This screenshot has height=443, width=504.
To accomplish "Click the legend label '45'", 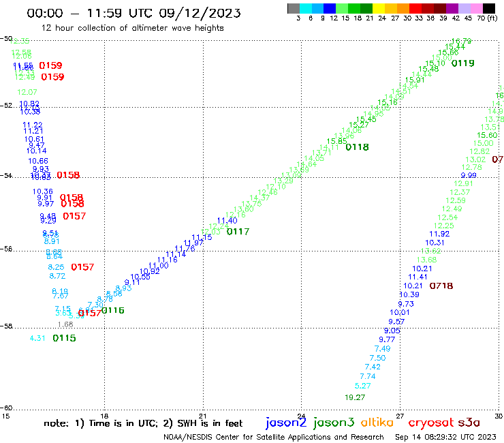I will (468, 18).
